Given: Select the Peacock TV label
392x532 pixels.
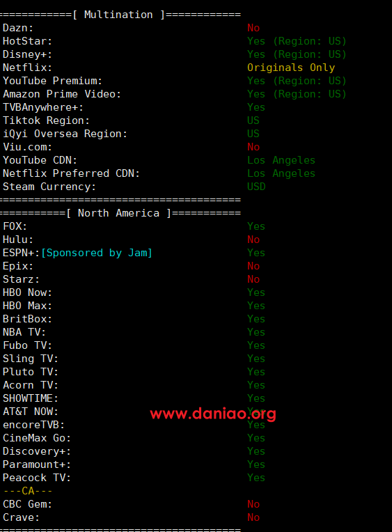Looking at the screenshot, I should 37,478.
